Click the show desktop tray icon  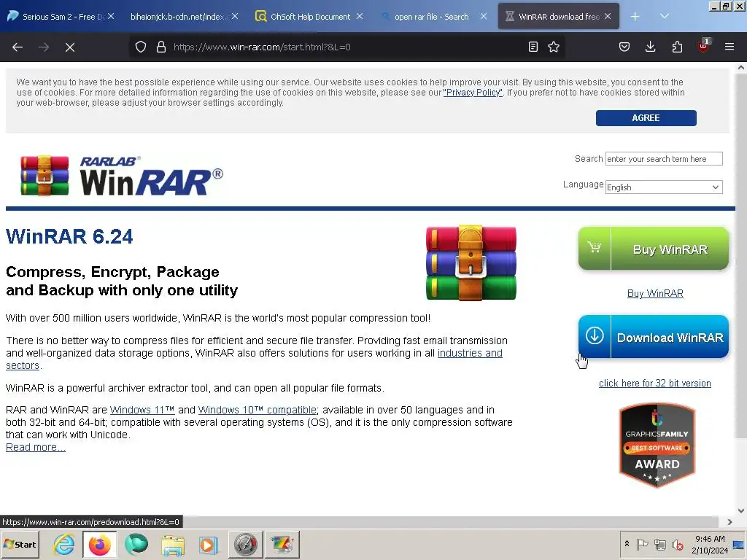point(739,544)
